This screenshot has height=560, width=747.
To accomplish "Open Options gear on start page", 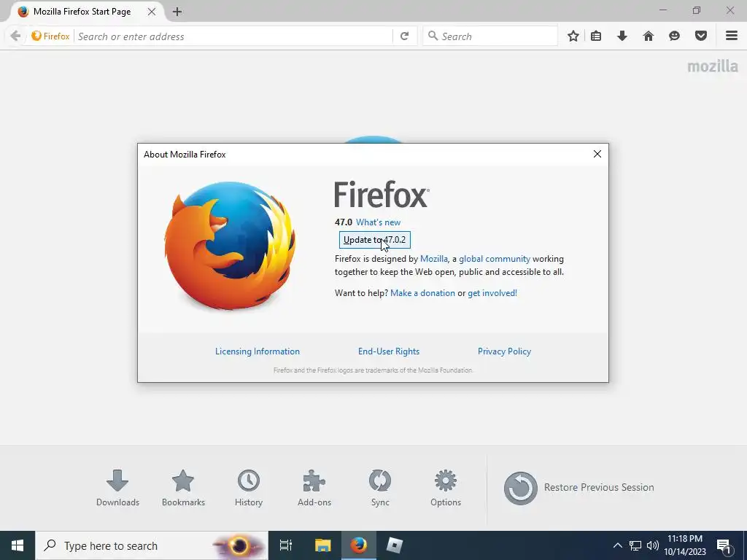I will (446, 488).
